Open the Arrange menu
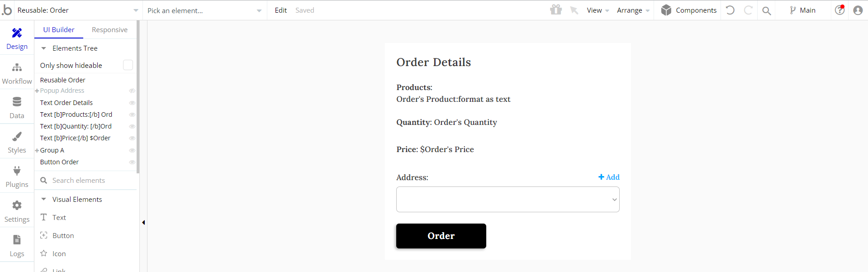 pos(633,10)
